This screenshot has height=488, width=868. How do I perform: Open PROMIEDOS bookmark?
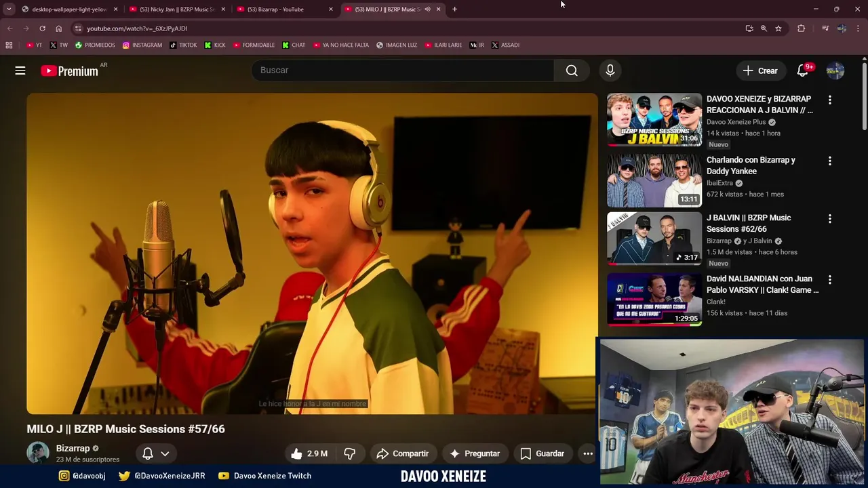[95, 45]
